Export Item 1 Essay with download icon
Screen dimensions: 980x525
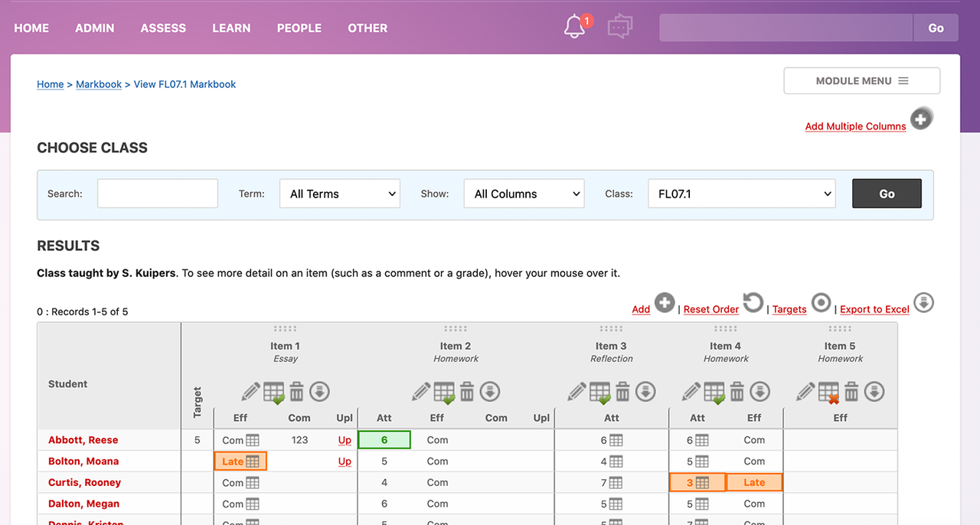(319, 392)
